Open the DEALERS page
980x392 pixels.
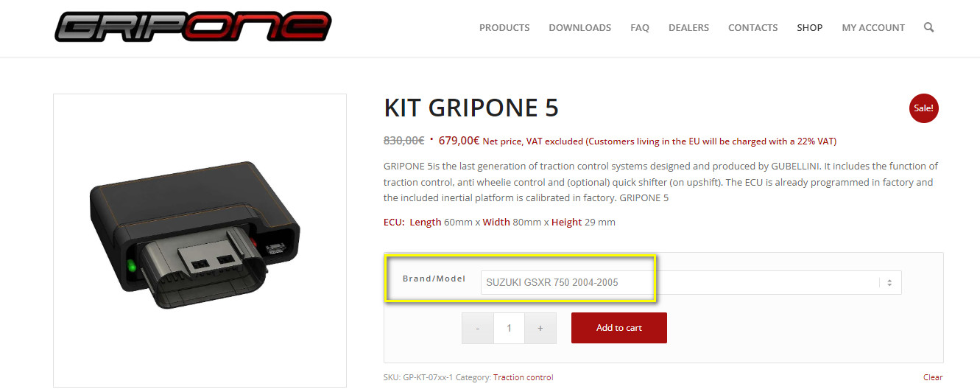click(688, 27)
